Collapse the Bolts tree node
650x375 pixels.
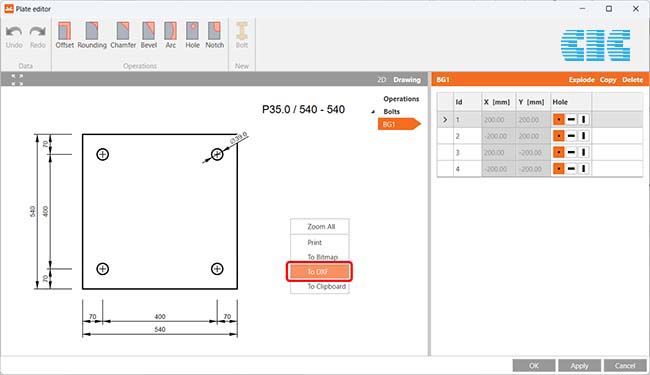pyautogui.click(x=373, y=112)
